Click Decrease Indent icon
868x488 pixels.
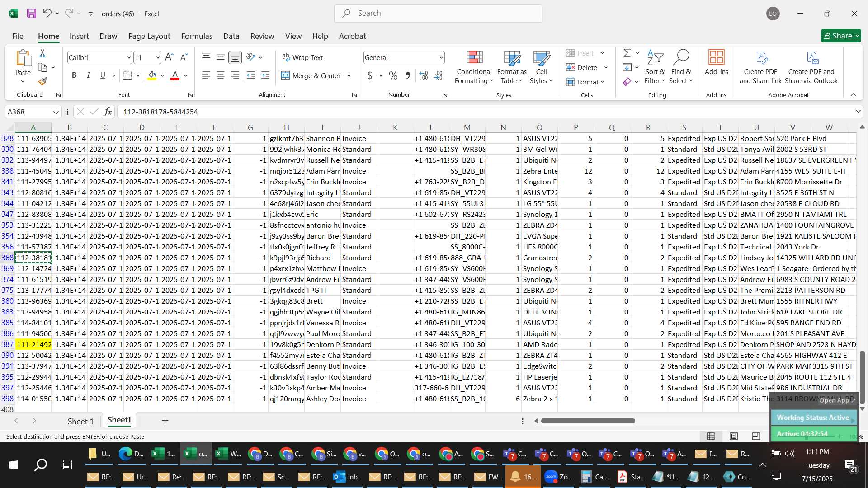pos(251,75)
